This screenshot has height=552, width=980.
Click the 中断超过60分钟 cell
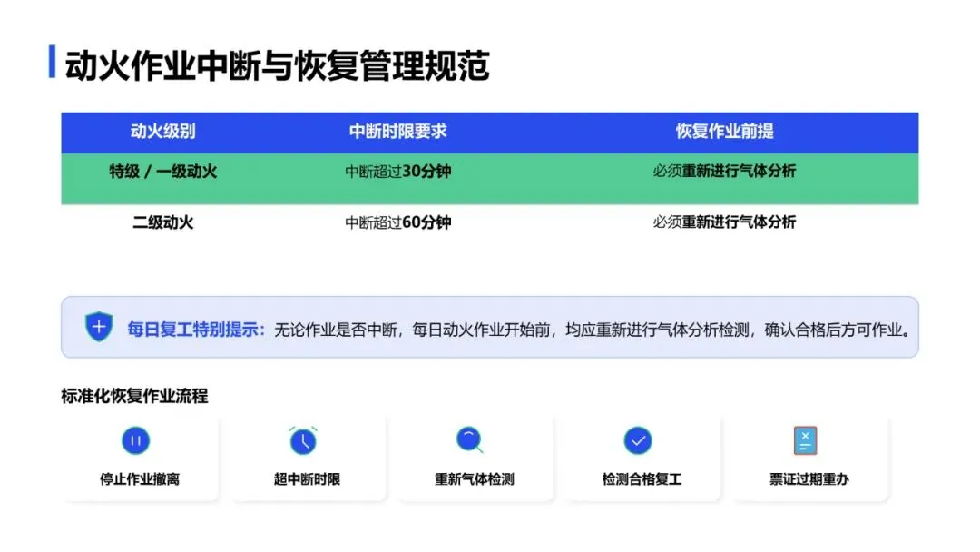tap(398, 222)
